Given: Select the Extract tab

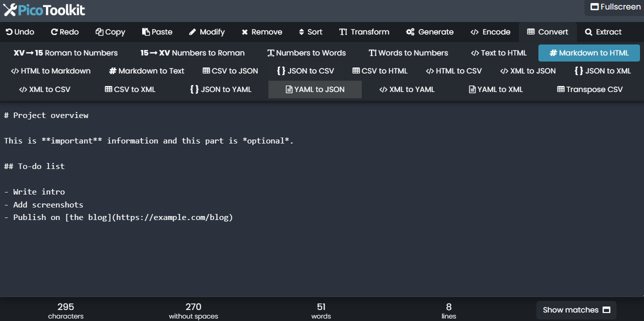Looking at the screenshot, I should 603,32.
